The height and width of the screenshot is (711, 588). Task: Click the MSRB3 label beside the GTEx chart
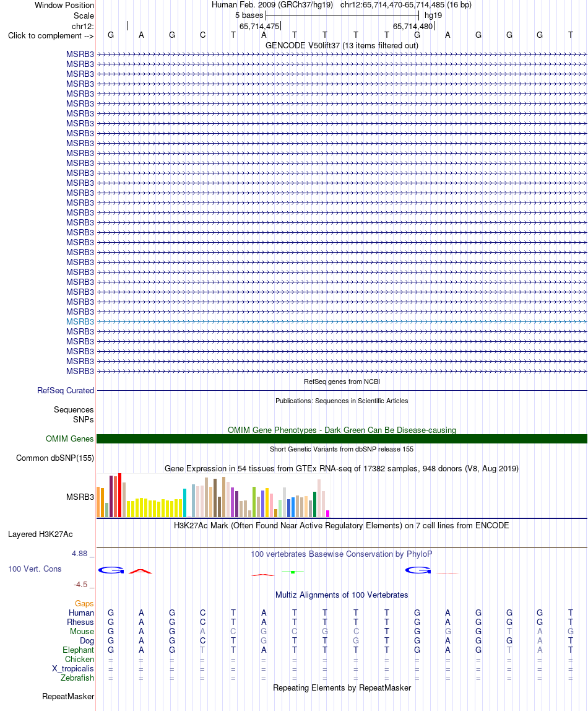pos(80,497)
